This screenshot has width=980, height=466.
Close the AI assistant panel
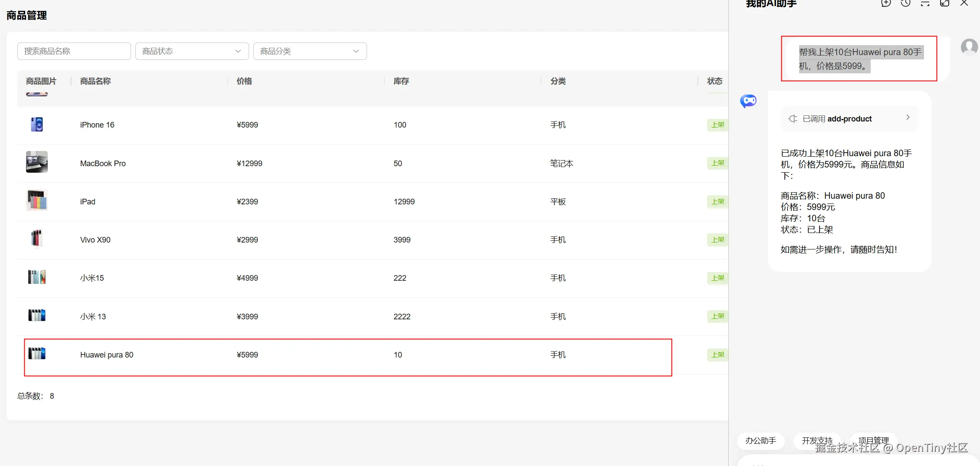[x=964, y=3]
